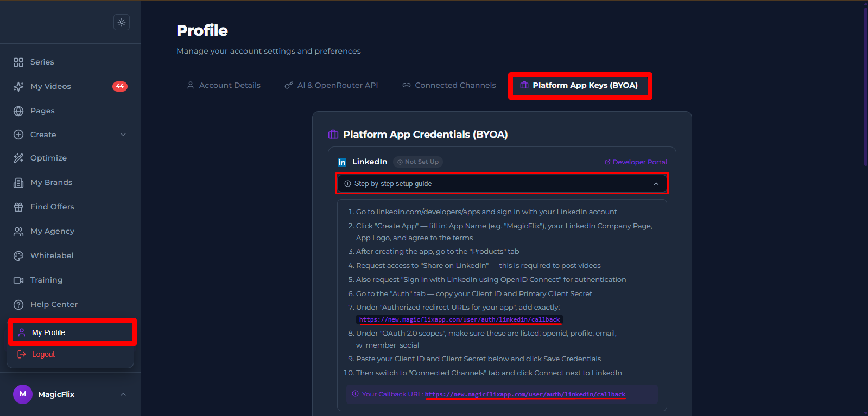Toggle the light/dark theme sun icon
This screenshot has width=868, height=416.
pos(122,22)
